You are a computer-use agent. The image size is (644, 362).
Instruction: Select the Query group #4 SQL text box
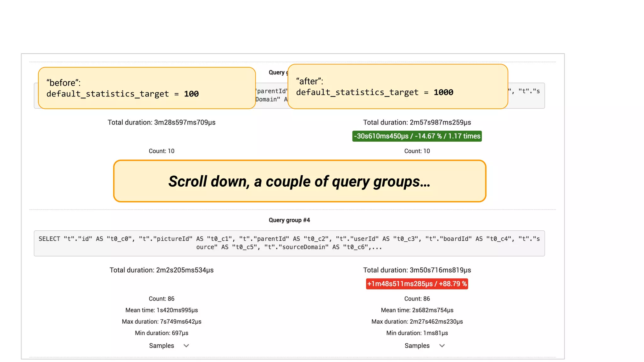pyautogui.click(x=289, y=243)
